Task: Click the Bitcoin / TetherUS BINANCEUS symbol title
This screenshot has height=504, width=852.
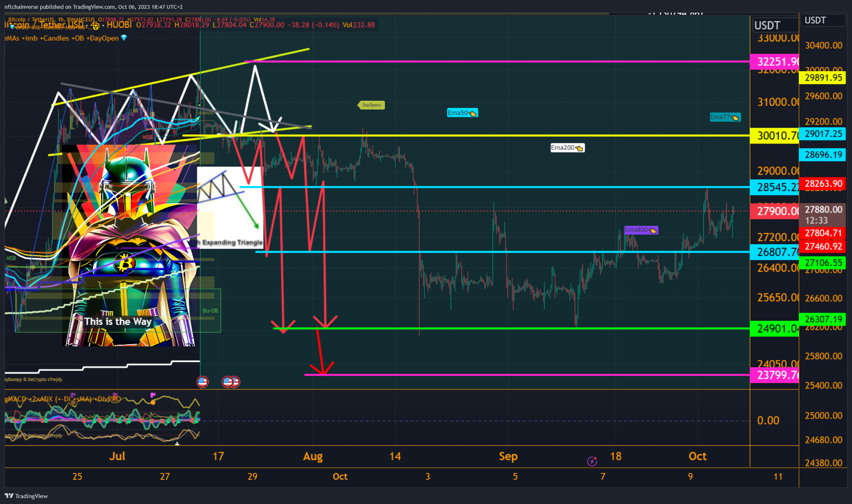Action: (52, 19)
